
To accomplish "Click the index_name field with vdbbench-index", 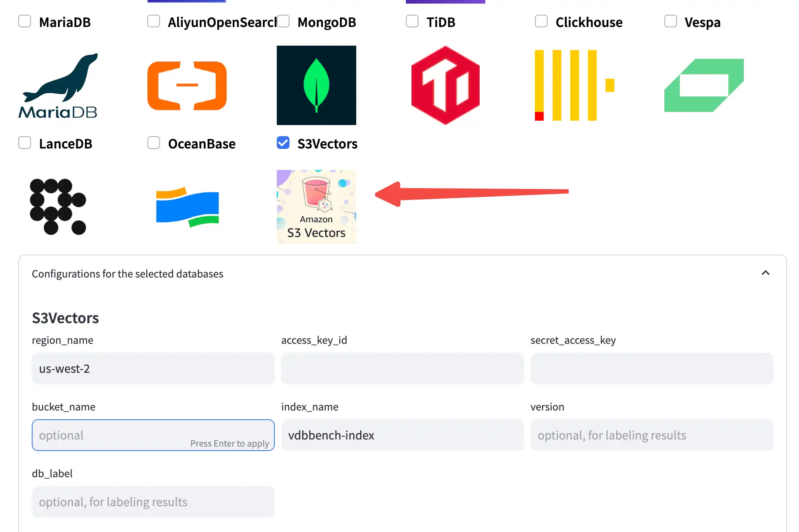I will coord(403,435).
